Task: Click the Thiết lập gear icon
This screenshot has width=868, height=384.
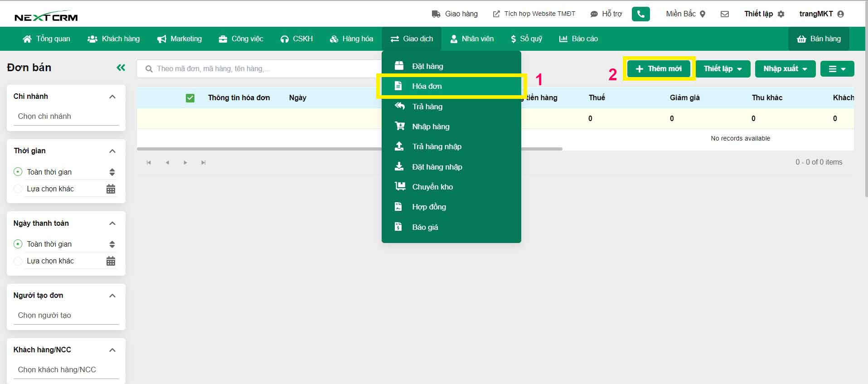Action: pos(781,14)
